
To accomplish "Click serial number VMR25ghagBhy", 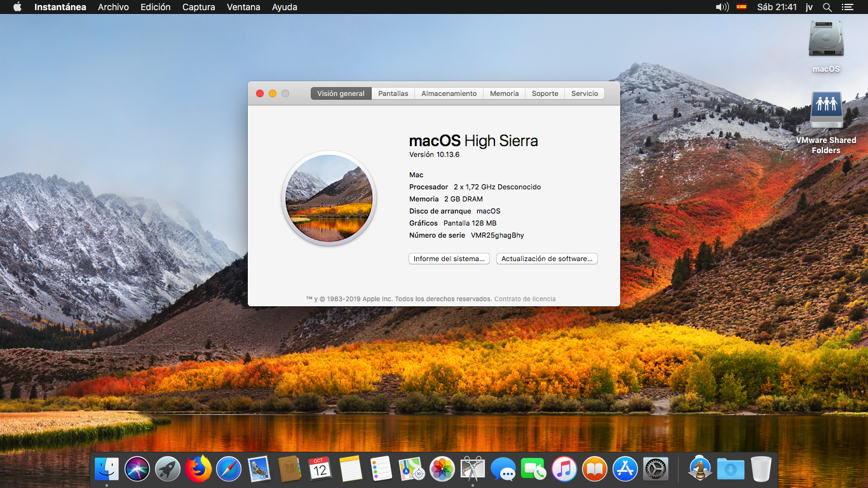I will click(498, 235).
